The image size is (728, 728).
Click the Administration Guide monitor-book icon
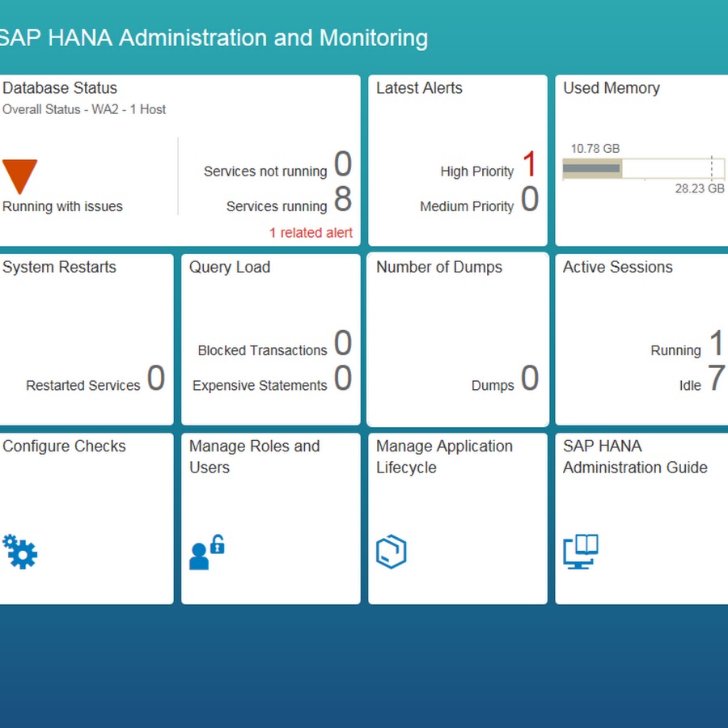pos(580,552)
